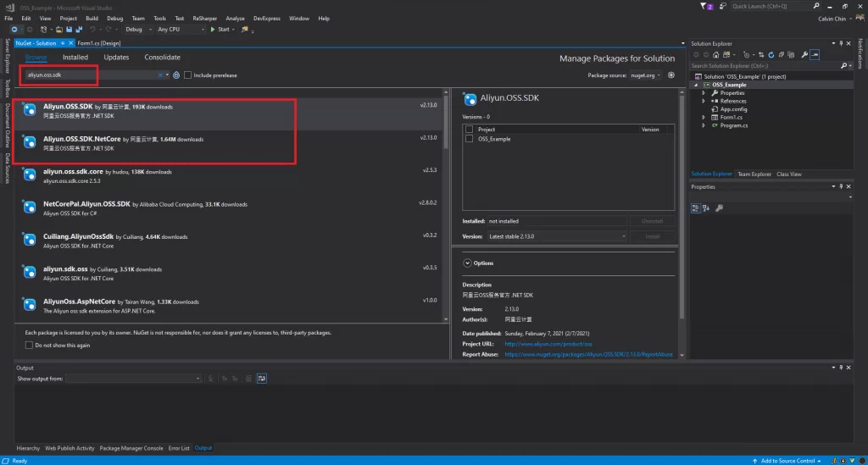
Task: Switch to the Team Explorer tab
Action: (754, 174)
